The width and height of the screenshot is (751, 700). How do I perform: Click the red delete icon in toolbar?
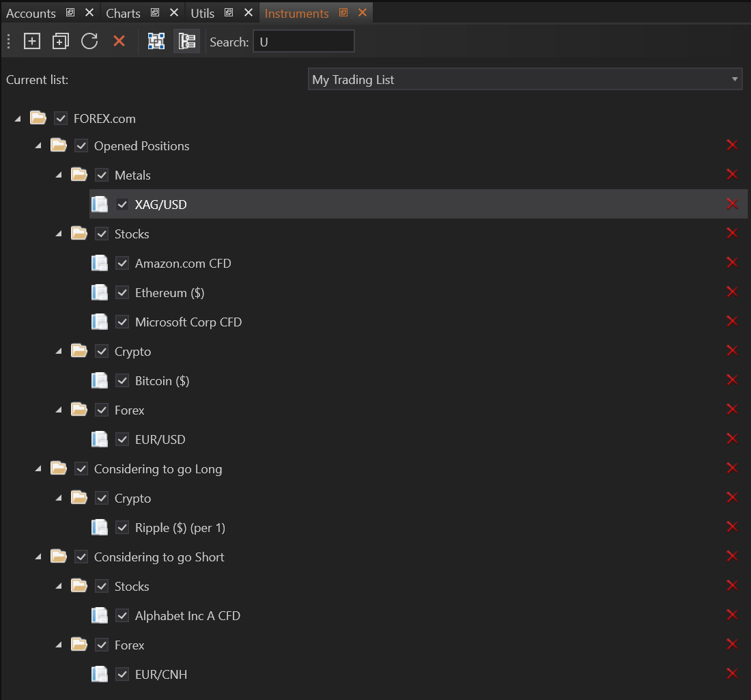pos(119,42)
